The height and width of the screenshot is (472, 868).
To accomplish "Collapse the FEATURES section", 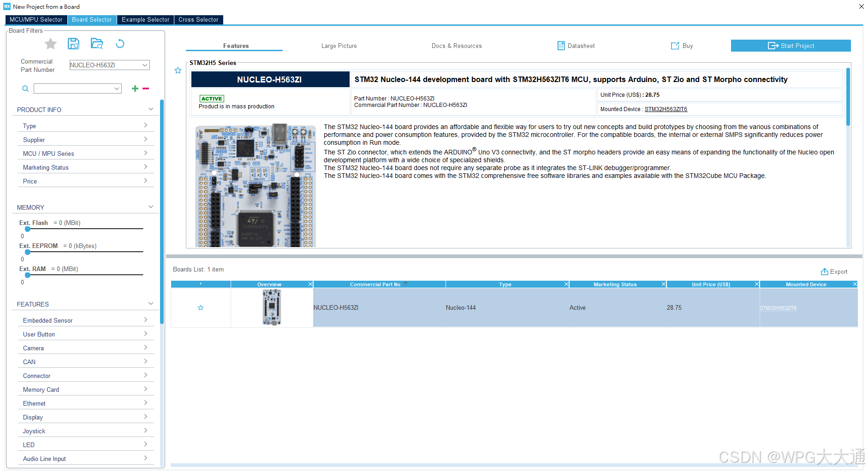I will (151, 304).
